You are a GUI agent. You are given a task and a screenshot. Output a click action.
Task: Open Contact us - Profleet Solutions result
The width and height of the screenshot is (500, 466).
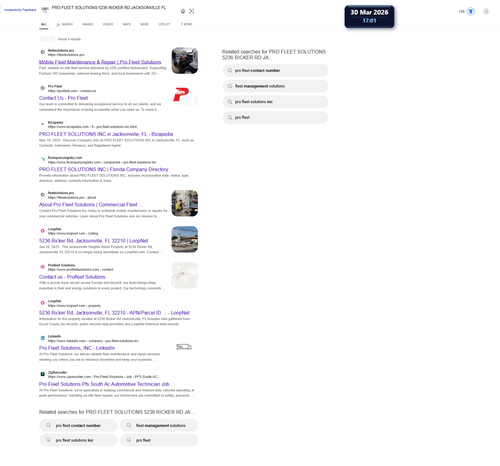(x=72, y=277)
